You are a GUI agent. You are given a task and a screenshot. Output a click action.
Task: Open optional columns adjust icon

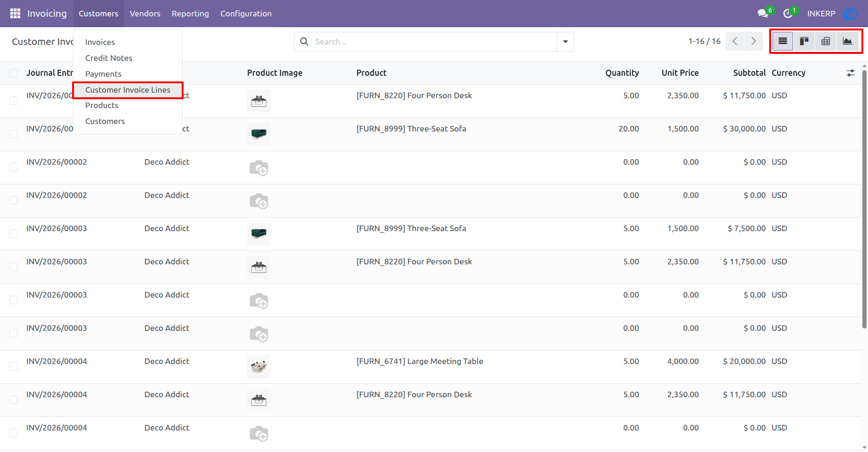[851, 73]
